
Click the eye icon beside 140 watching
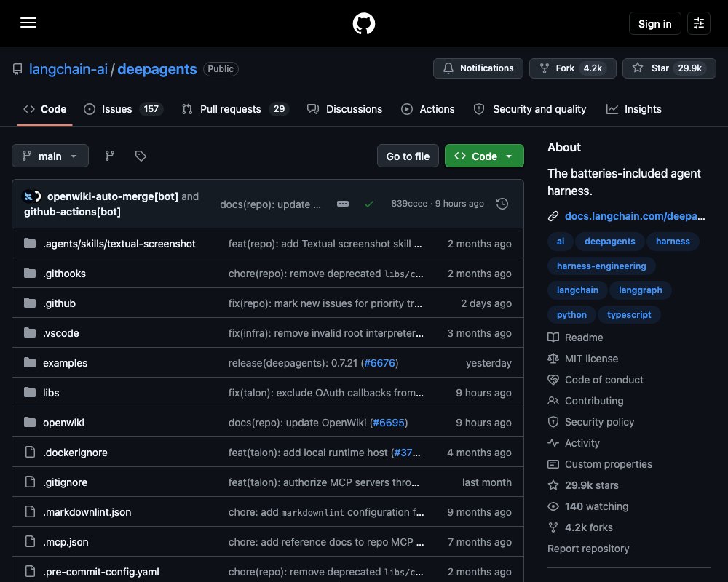click(553, 506)
